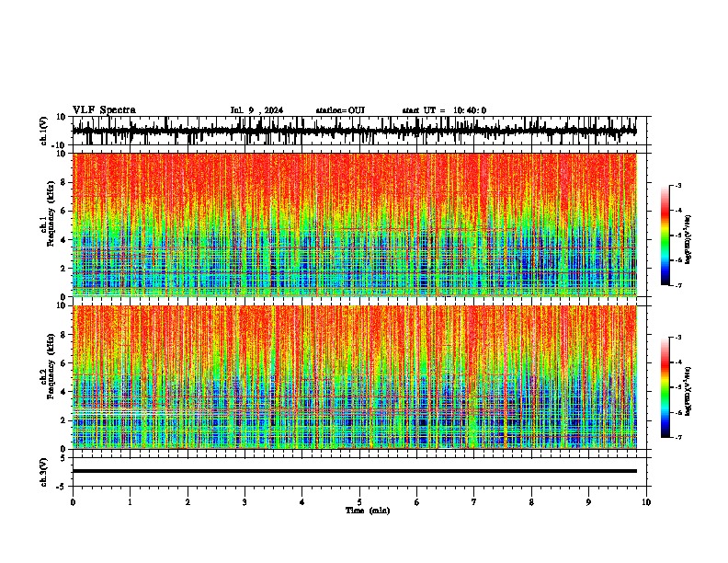Click the "-7" label on ch.2 colorbar
This screenshot has width=728, height=563.
point(677,437)
